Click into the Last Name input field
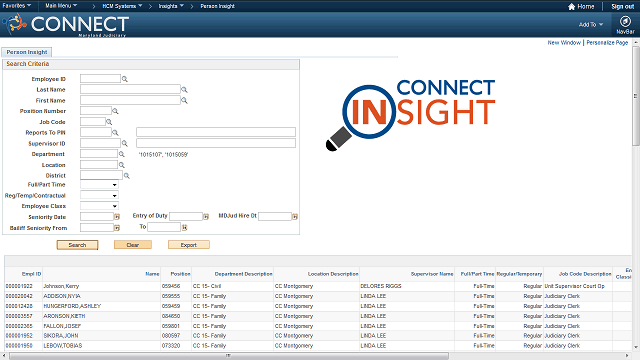 pyautogui.click(x=130, y=89)
